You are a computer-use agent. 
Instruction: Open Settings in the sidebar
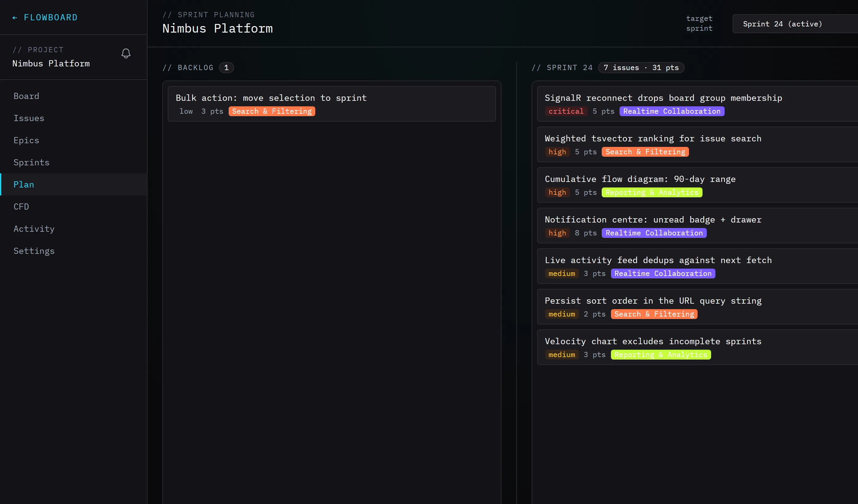pyautogui.click(x=73, y=251)
